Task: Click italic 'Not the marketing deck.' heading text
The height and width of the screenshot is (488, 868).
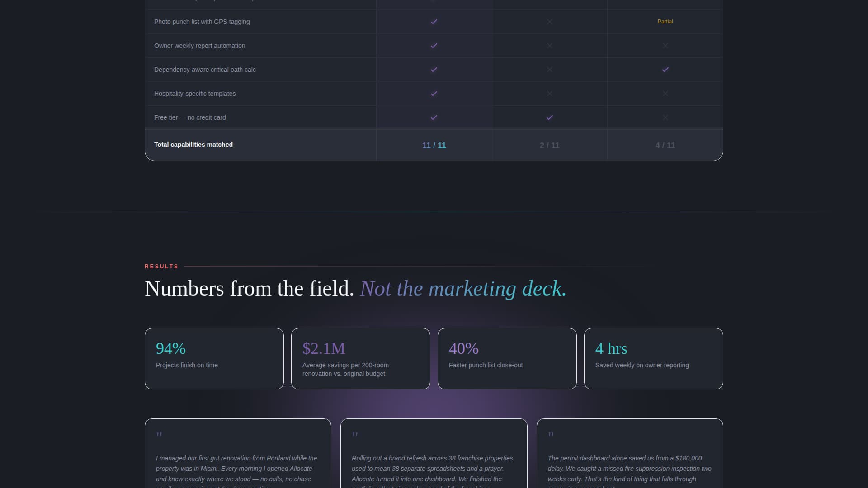Action: (463, 288)
